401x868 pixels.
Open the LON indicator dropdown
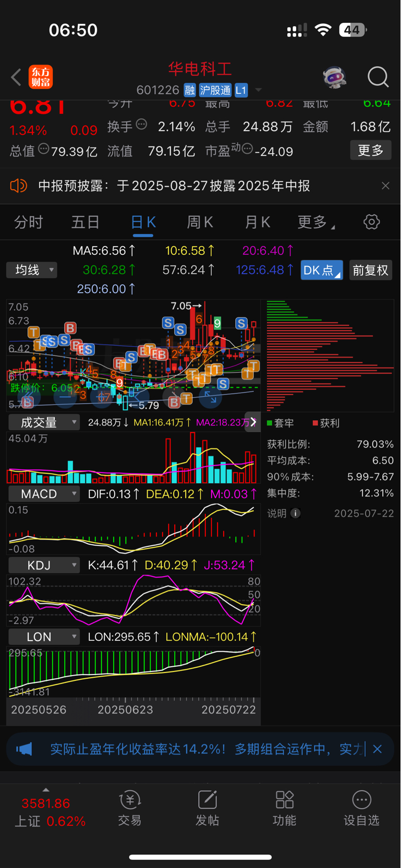point(44,637)
